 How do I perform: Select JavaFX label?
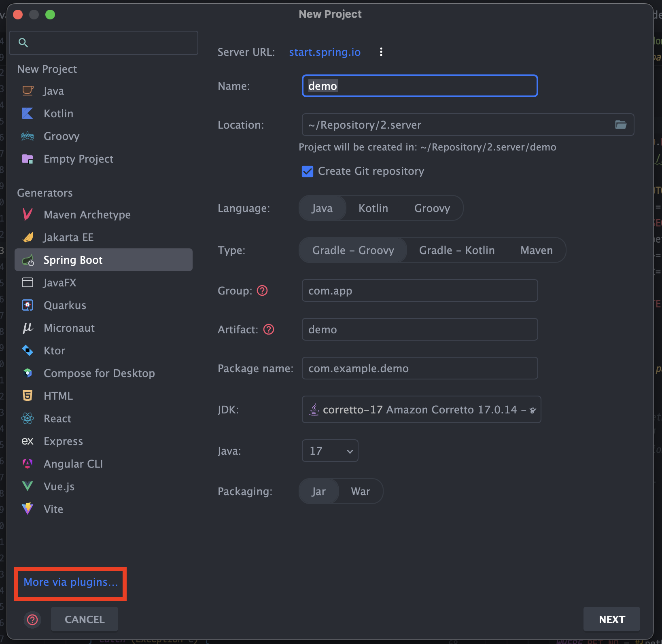pyautogui.click(x=59, y=282)
